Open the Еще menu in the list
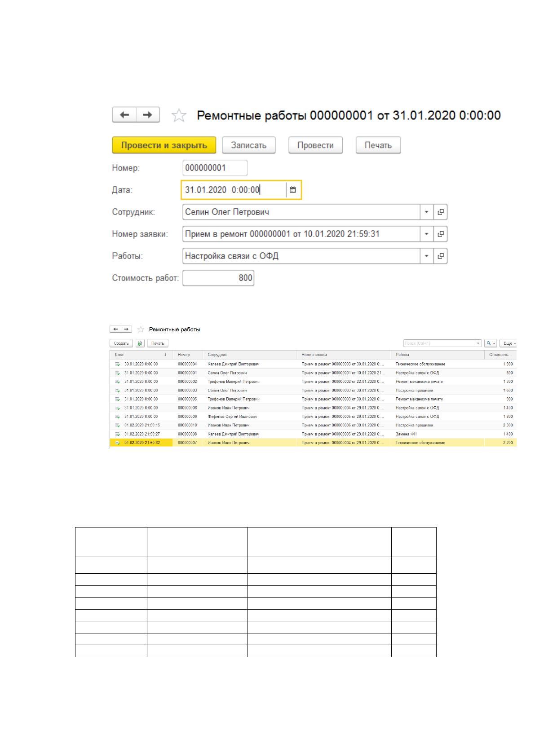Image resolution: width=535 pixels, height=756 pixels. [x=509, y=343]
